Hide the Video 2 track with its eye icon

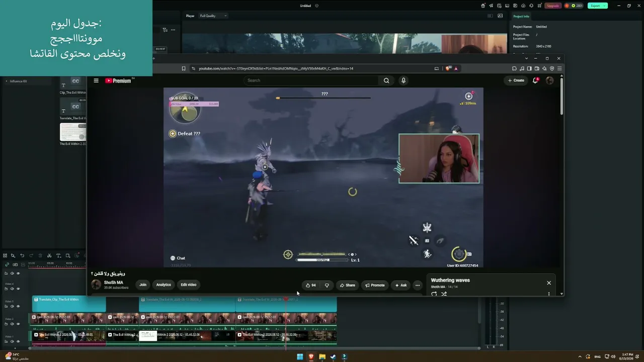pos(18,324)
